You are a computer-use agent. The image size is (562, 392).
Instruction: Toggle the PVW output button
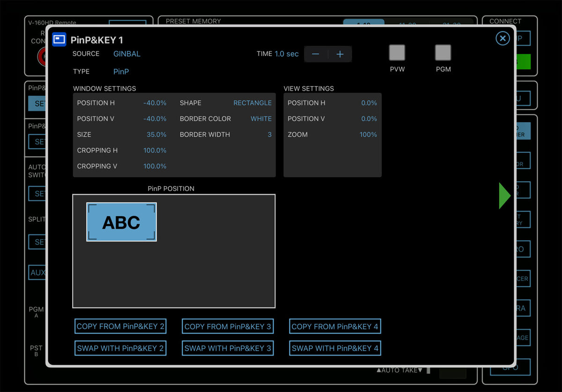point(397,53)
